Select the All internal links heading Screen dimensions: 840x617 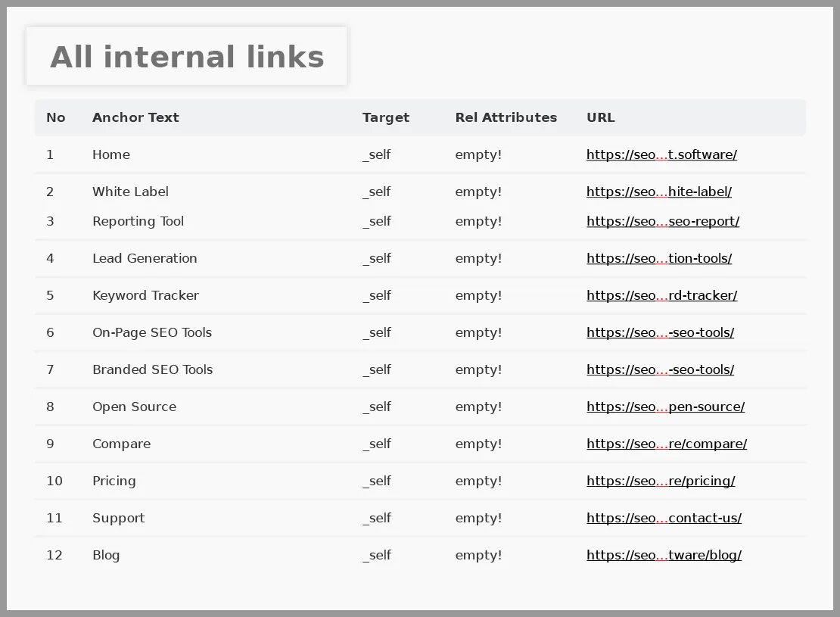tap(187, 57)
